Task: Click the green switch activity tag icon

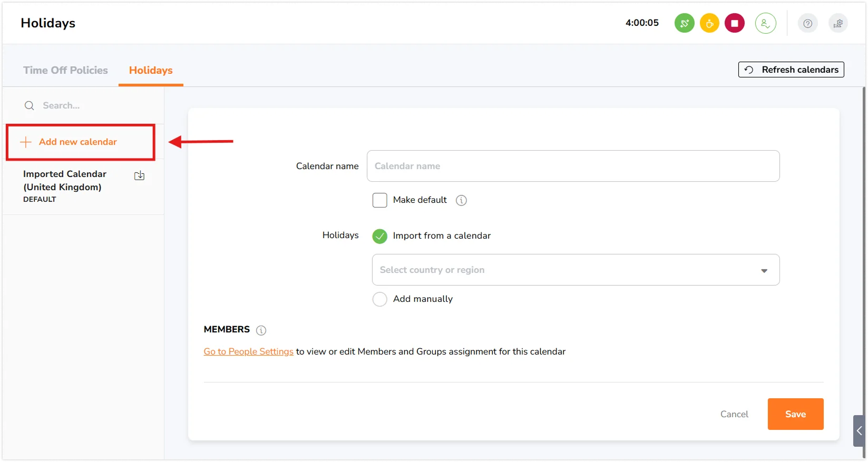Action: coord(684,23)
